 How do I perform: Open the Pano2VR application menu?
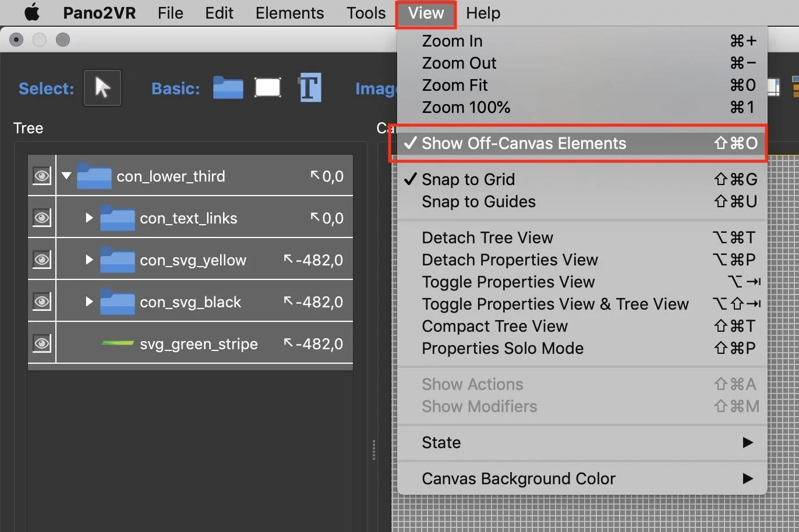tap(100, 13)
